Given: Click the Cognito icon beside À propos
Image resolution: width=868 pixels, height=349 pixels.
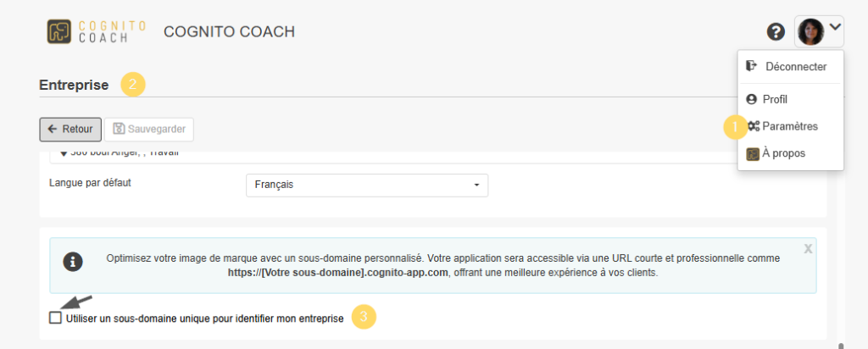Looking at the screenshot, I should [x=753, y=153].
